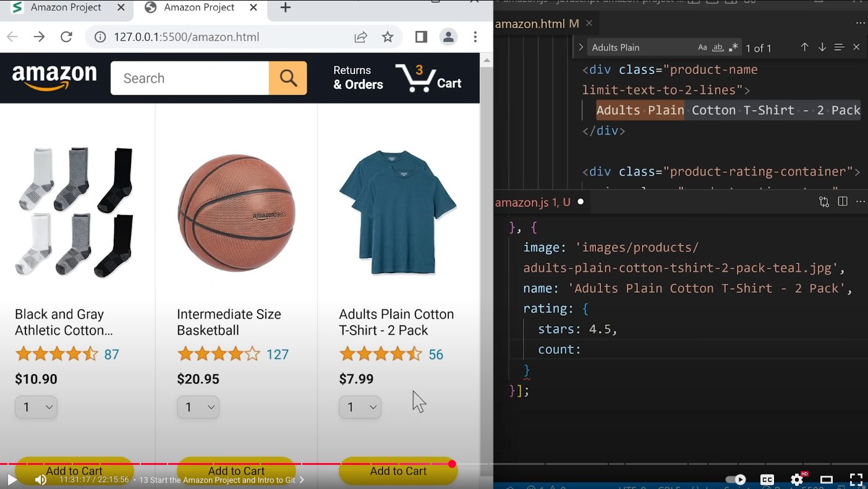Open quantity dropdown for the $7.99 T-shirt
Image resolution: width=868 pixels, height=489 pixels.
point(360,407)
